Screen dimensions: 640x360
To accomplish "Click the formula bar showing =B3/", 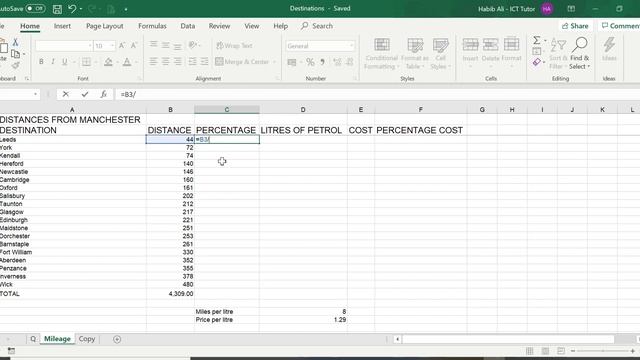I will (x=378, y=94).
